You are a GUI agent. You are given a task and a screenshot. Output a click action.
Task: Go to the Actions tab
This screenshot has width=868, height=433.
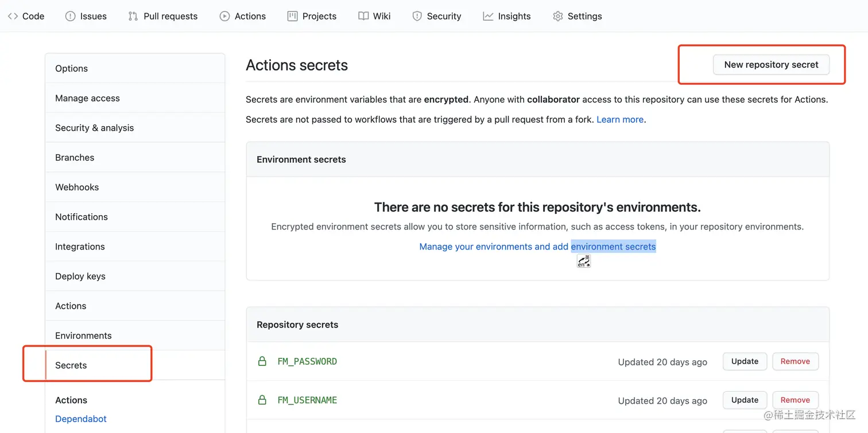[x=243, y=16]
